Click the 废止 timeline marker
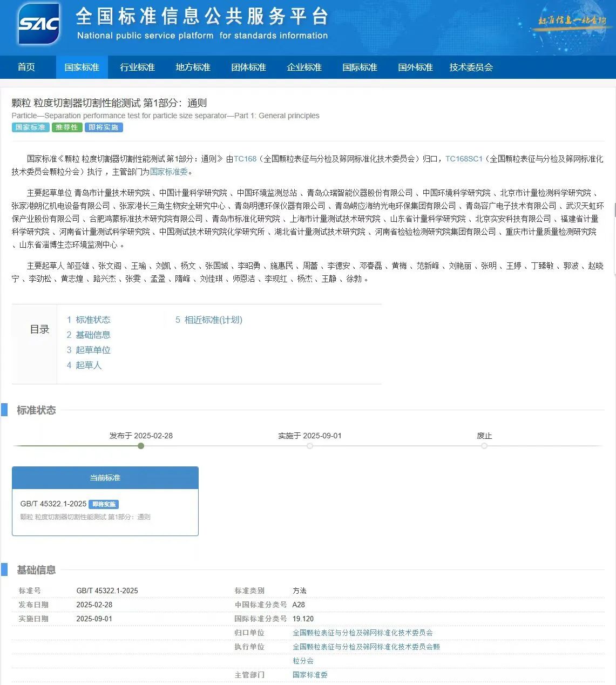Image resolution: width=616 pixels, height=685 pixels. (484, 446)
